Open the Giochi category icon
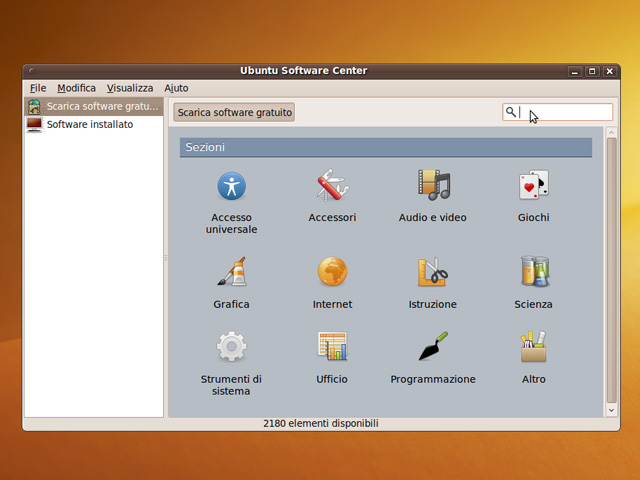This screenshot has width=640, height=480. [x=533, y=186]
